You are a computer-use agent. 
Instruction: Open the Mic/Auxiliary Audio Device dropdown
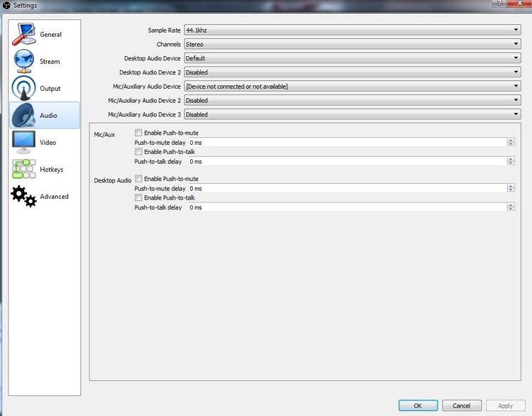pyautogui.click(x=352, y=87)
